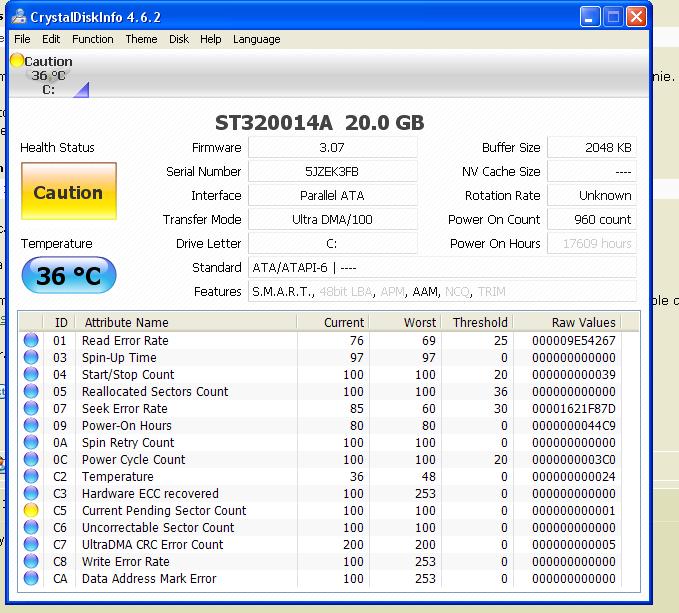Click the Power On Hours 17609 hours field
679x613 pixels.
click(592, 244)
